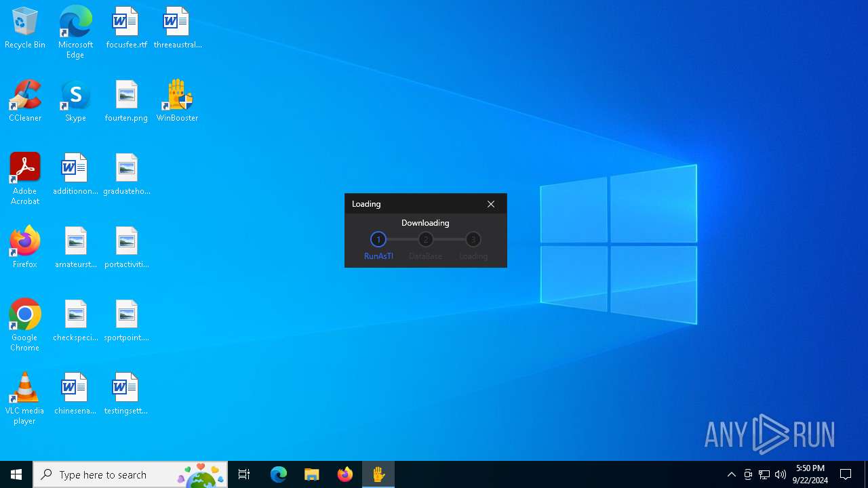
Task: Select the threeaustral Word document on desktop
Action: (178, 28)
